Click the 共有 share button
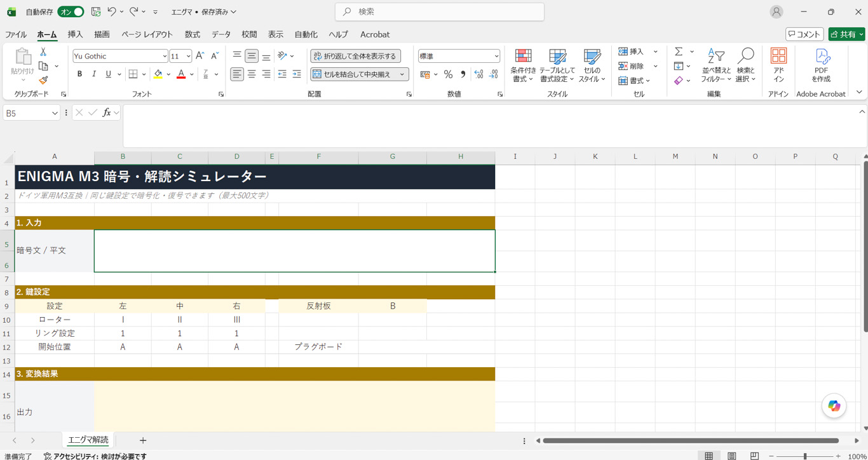This screenshot has height=460, width=868. (x=847, y=34)
